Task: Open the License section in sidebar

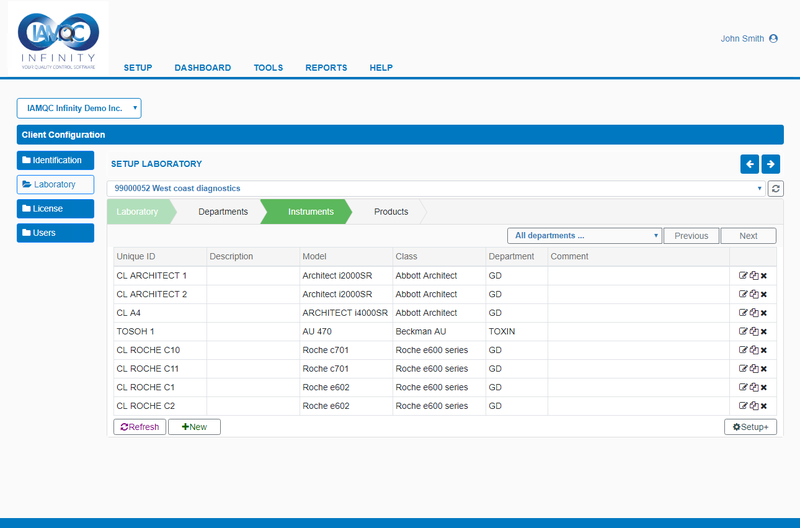Action: tap(55, 209)
